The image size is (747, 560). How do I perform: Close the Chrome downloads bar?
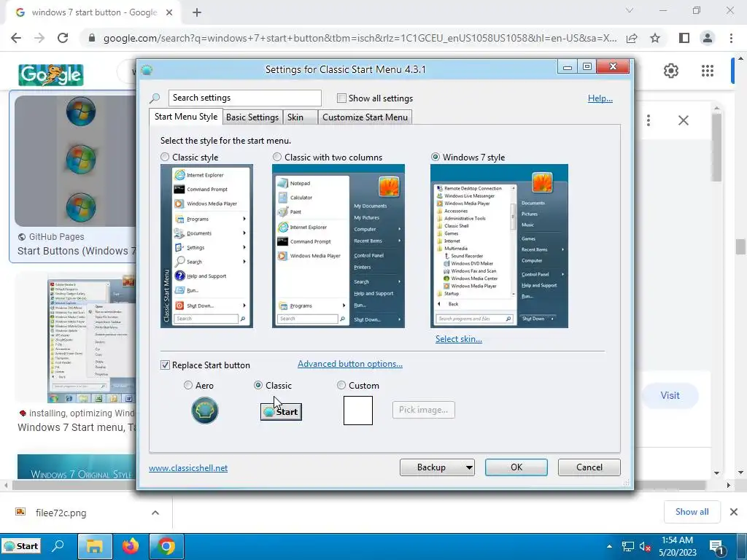[x=734, y=512]
